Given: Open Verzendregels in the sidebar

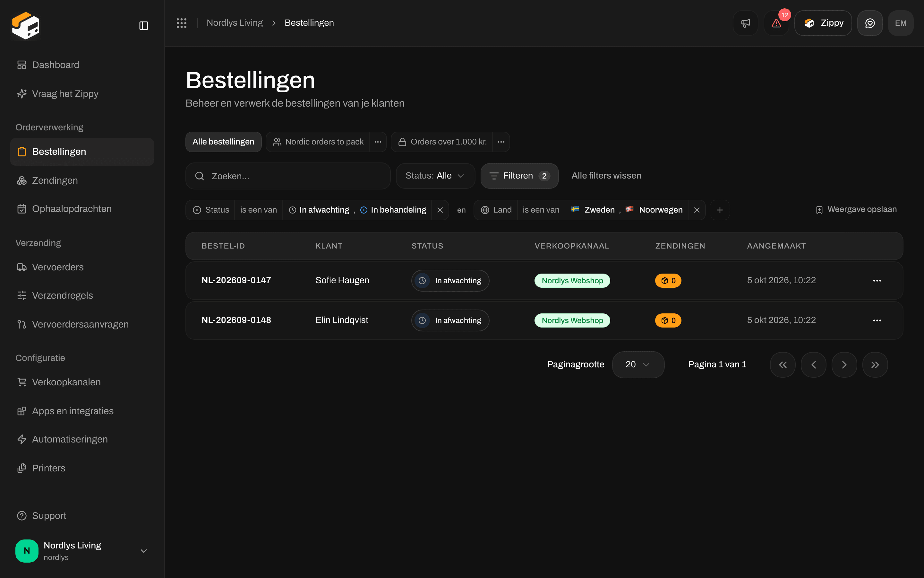Looking at the screenshot, I should click(82, 295).
